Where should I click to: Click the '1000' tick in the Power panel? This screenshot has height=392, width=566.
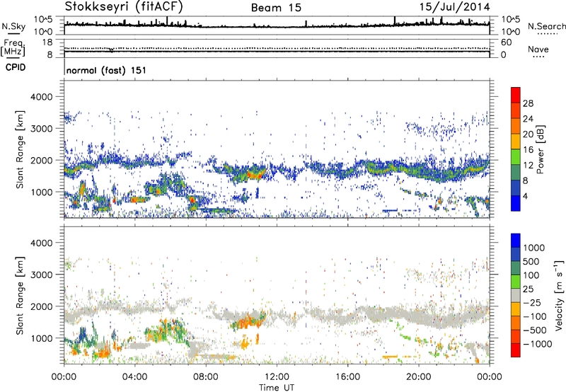coord(43,192)
